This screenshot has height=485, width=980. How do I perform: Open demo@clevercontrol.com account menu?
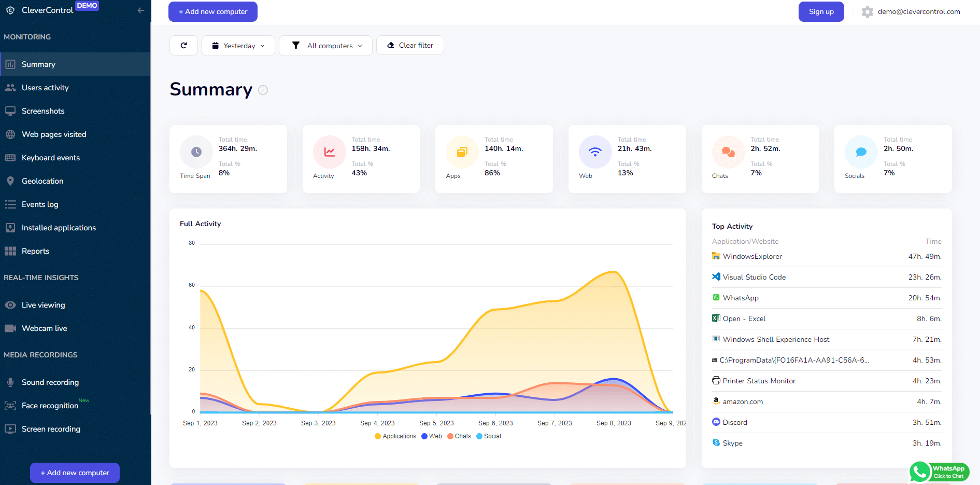918,11
